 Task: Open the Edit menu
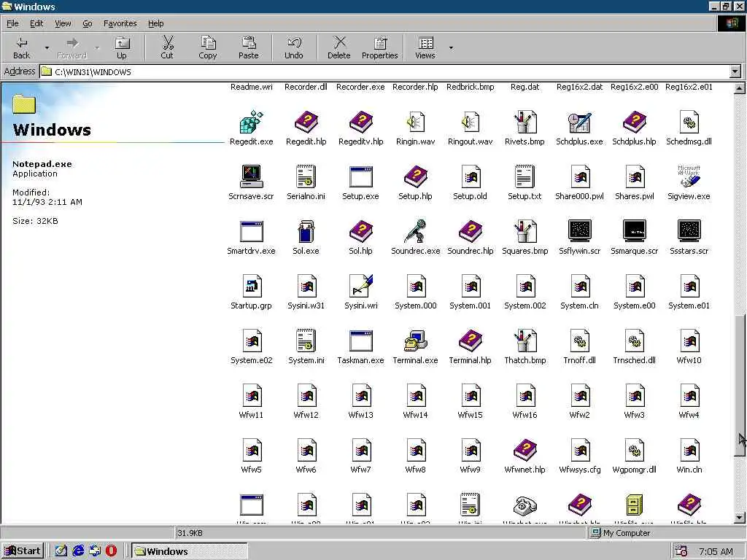(36, 23)
